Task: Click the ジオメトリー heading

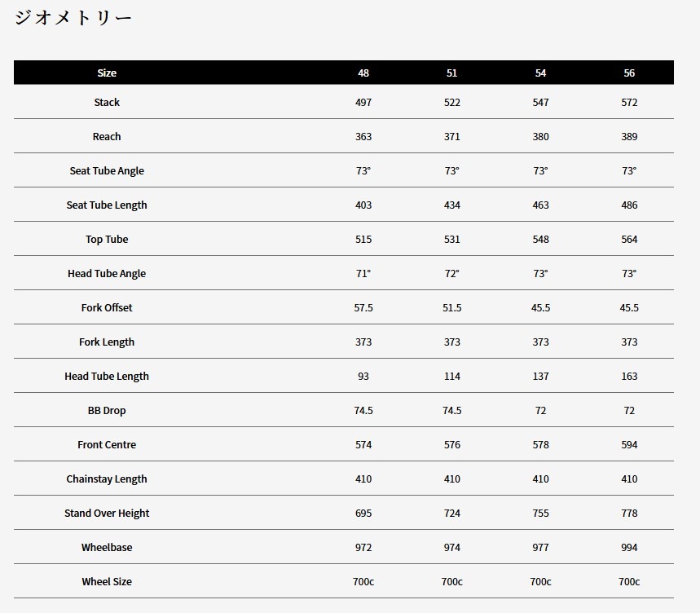Action: 73,18
